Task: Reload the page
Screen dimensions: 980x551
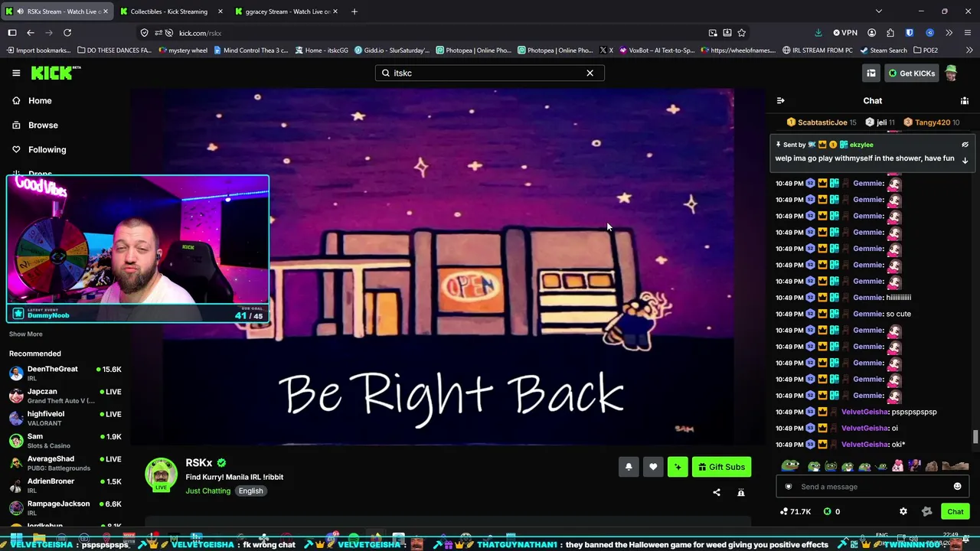Action: (x=67, y=33)
